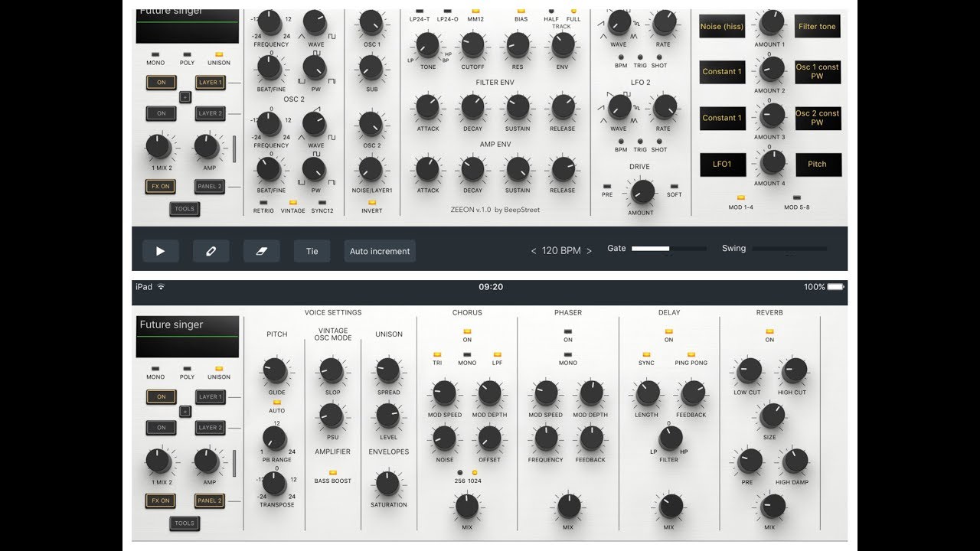
Task: Click the OSC 2 PW knob
Action: pyautogui.click(x=314, y=168)
